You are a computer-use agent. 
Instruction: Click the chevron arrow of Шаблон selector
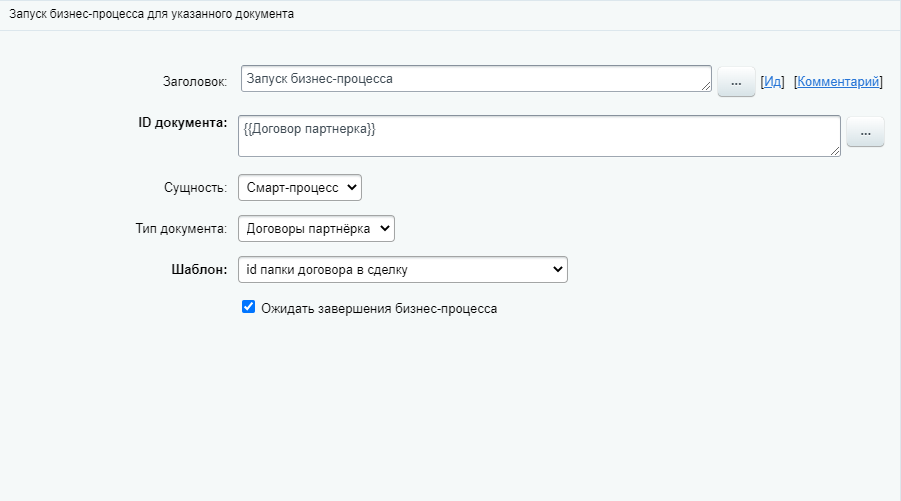point(557,270)
